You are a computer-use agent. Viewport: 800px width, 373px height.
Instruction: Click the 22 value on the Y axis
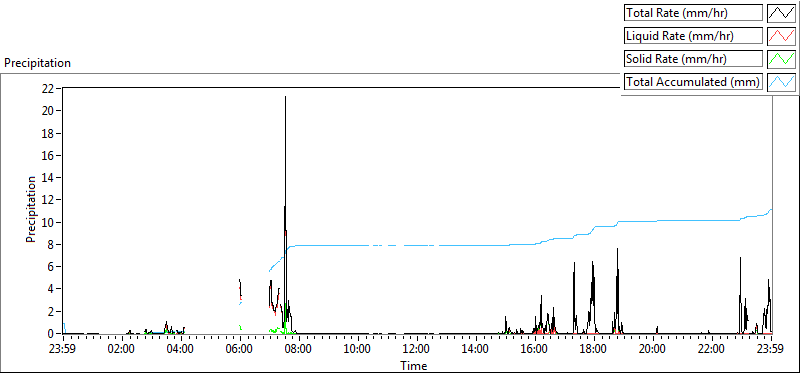pos(49,88)
